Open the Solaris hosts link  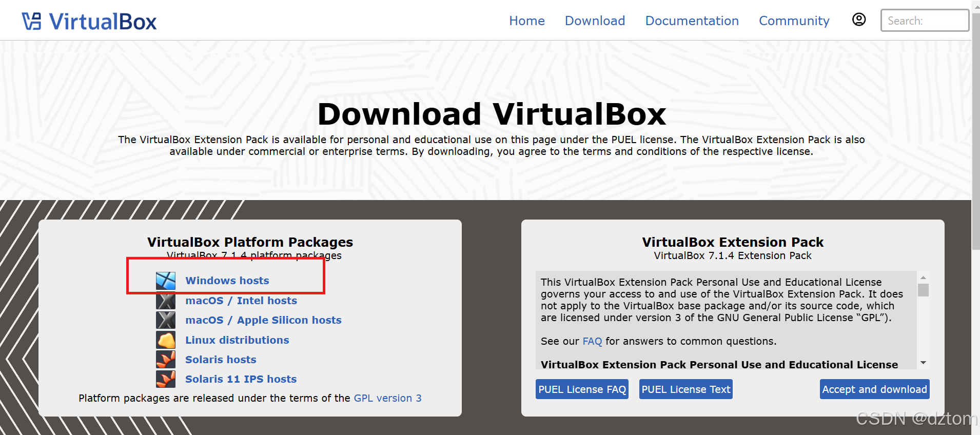coord(221,360)
